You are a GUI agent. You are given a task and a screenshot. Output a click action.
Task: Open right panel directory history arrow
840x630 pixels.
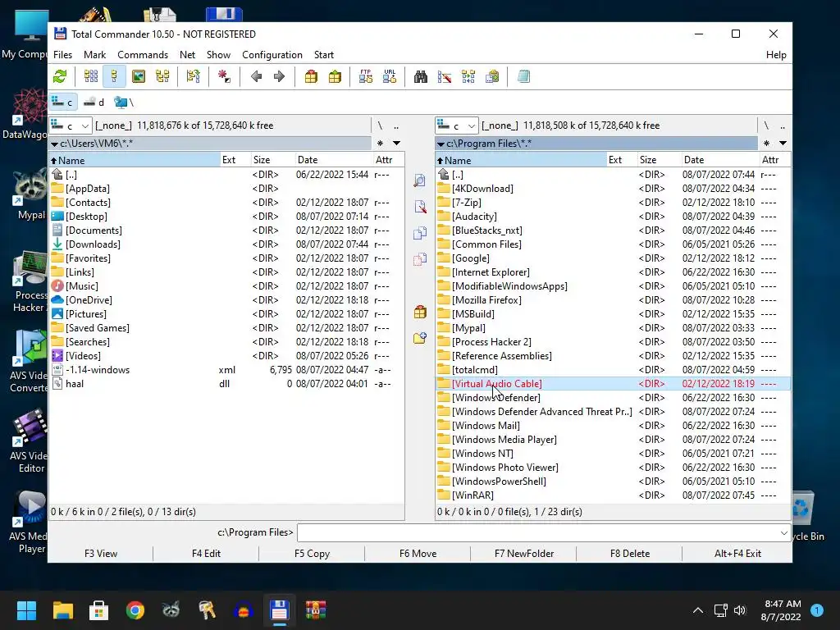point(783,143)
